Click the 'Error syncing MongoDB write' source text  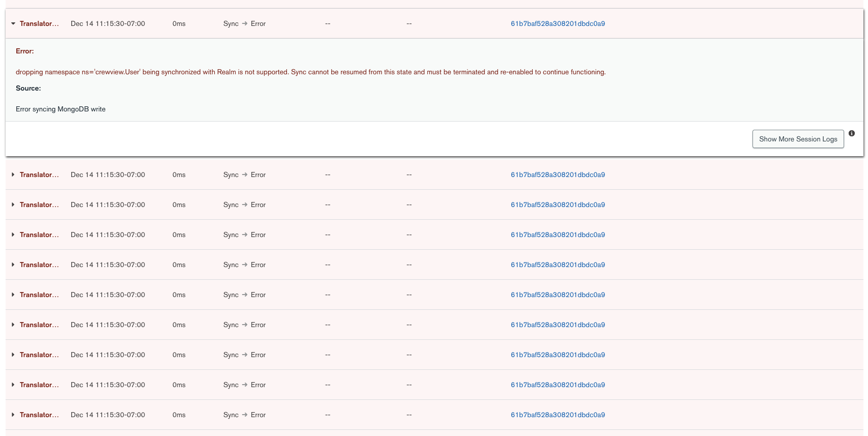[61, 109]
